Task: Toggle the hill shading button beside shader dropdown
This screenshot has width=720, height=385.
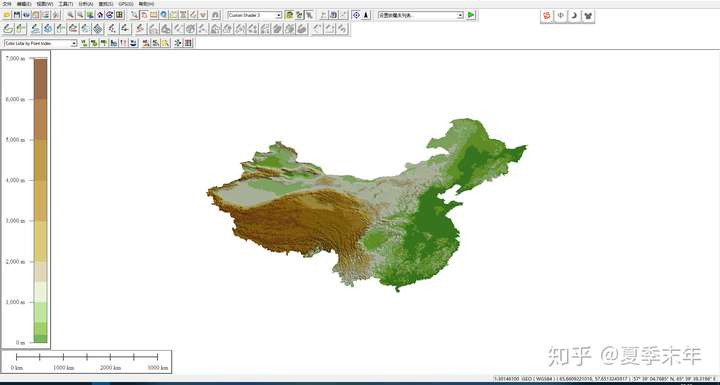Action: 289,15
